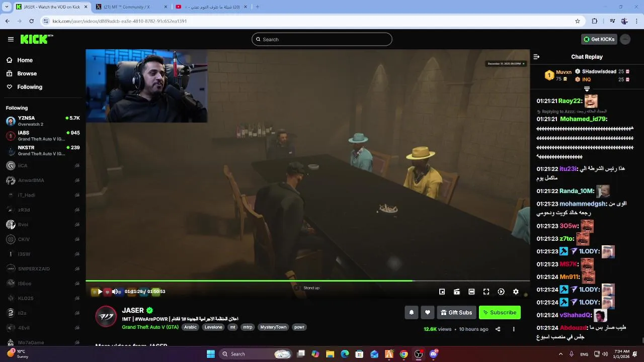
Task: Share the VOD via share icon
Action: click(498, 329)
